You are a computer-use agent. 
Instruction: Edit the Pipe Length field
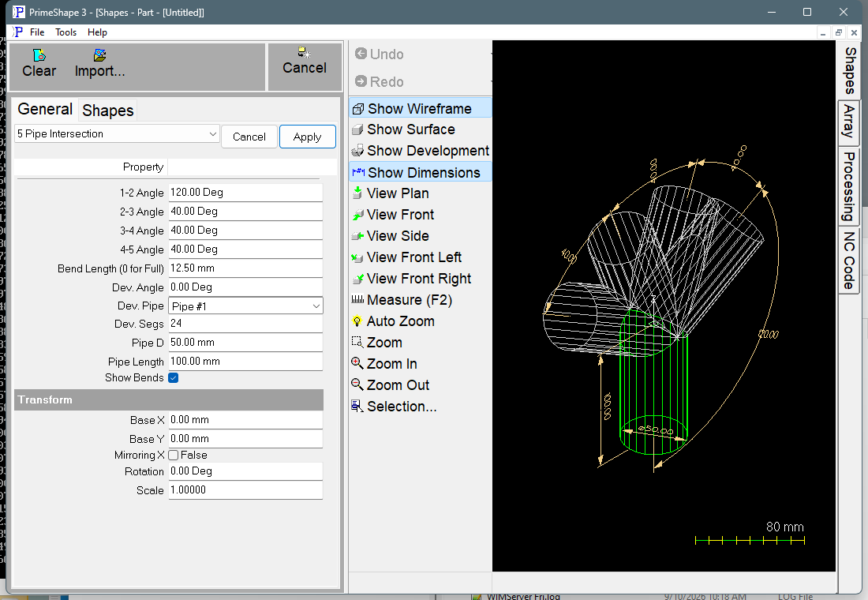[x=245, y=362]
